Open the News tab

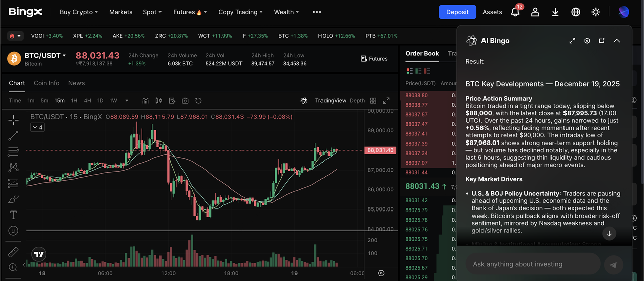(x=76, y=83)
